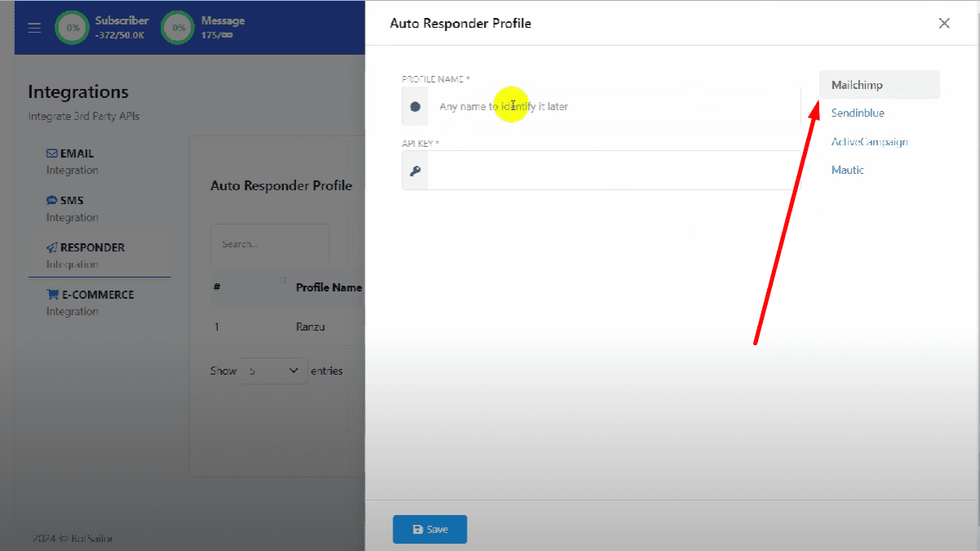Click the Save button
The image size is (980, 551).
[430, 529]
